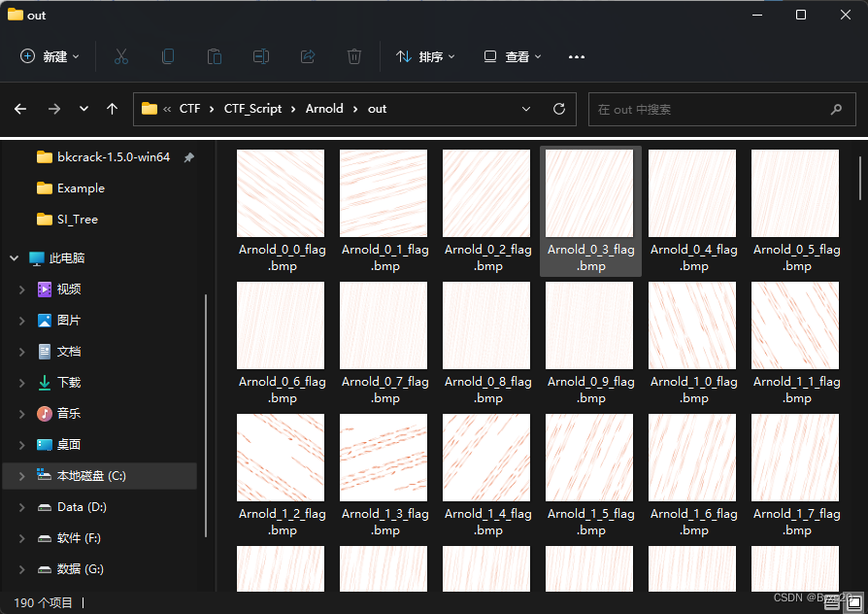Go back with the left arrow
The height and width of the screenshot is (614, 868).
point(20,109)
